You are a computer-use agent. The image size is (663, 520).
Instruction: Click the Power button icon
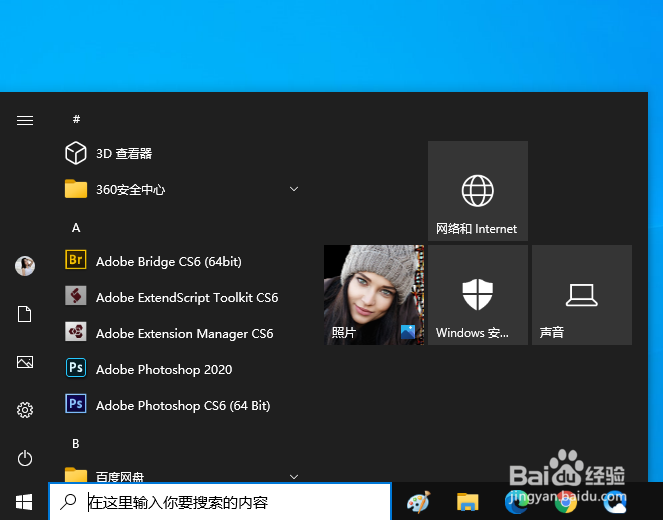(25, 458)
